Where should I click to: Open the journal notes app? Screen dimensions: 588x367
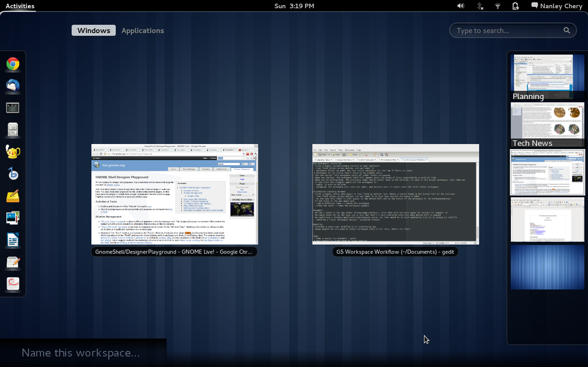12,262
